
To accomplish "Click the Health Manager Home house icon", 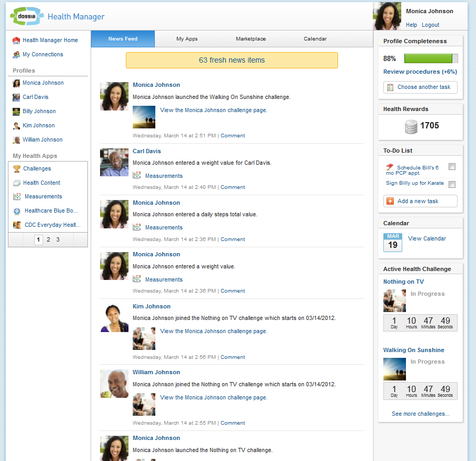I will pyautogui.click(x=16, y=41).
